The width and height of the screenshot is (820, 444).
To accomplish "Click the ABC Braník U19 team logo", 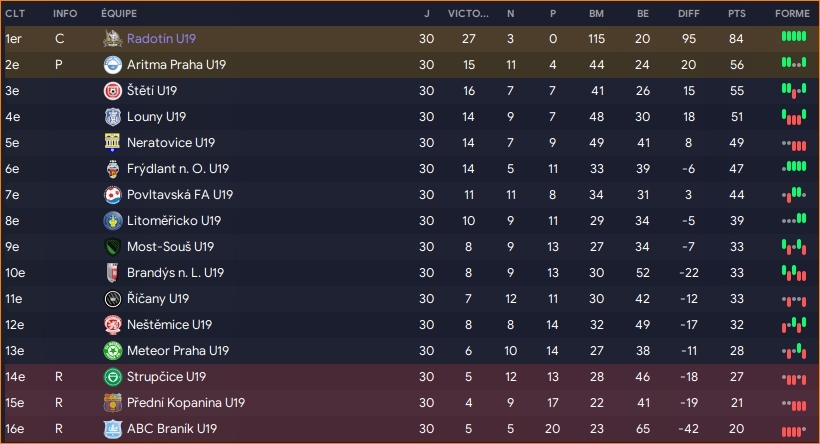I will 112,429.
